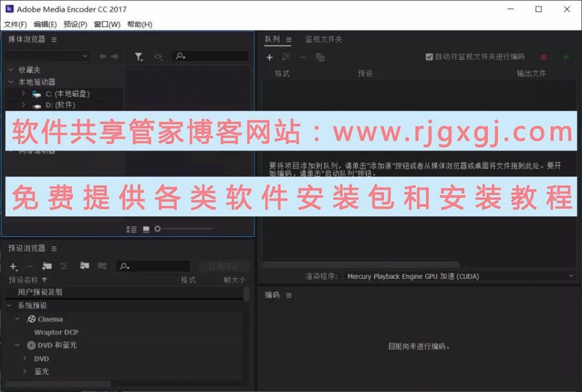Image resolution: width=582 pixels, height=392 pixels.
Task: Click the media browser thumbnail zoom slider
Action: pyautogui.click(x=184, y=229)
